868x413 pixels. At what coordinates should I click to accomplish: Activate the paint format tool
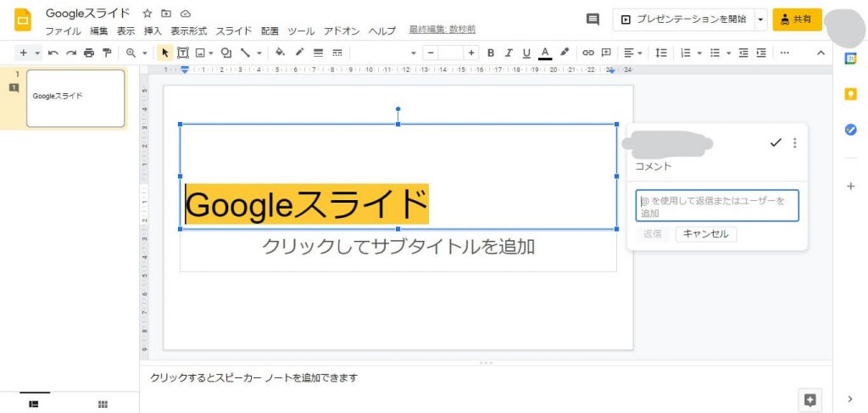click(x=106, y=53)
